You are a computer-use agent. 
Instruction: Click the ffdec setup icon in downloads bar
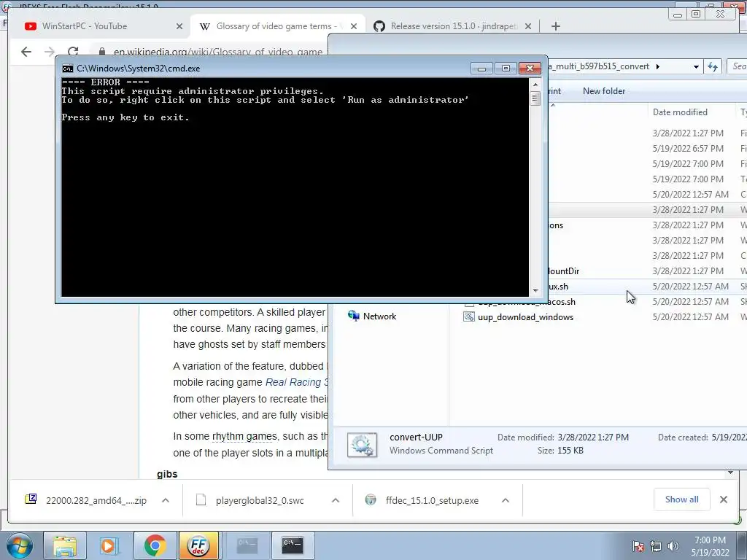tap(370, 499)
